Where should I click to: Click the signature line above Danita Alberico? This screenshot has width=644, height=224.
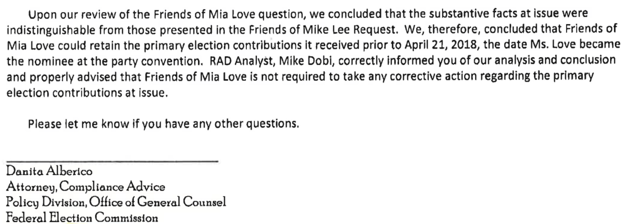click(112, 161)
